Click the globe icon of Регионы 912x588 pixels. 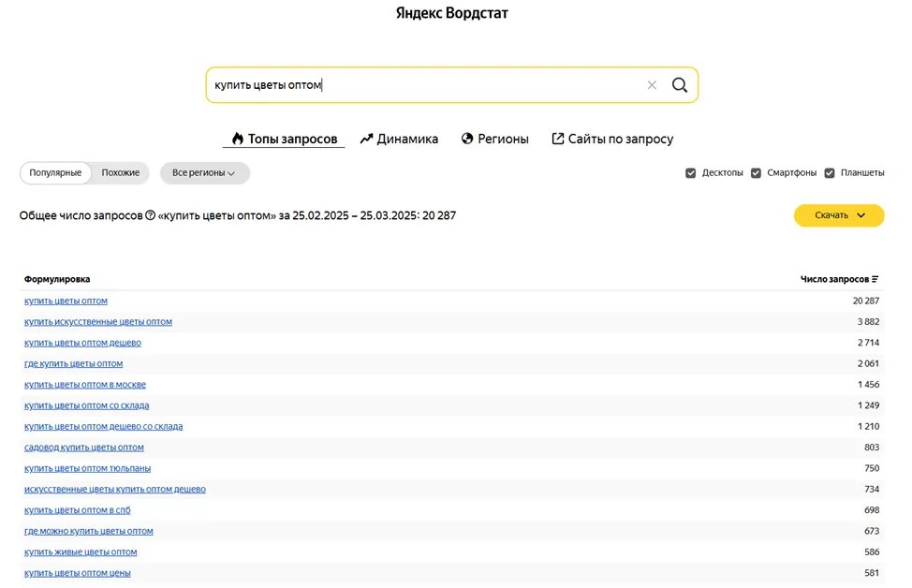467,139
